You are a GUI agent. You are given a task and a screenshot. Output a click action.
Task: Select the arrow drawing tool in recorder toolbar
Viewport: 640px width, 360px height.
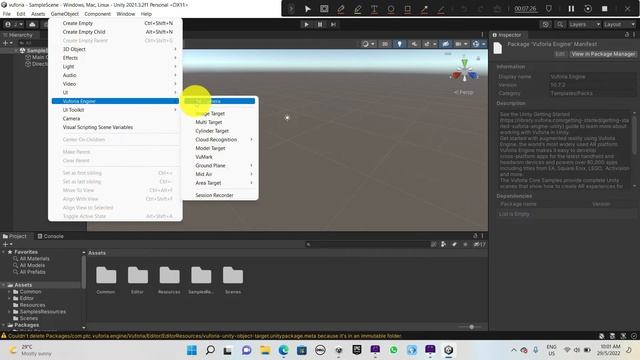424,9
